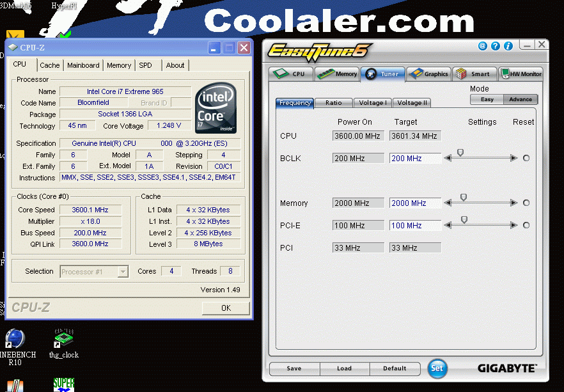Select the Memory reset radio button

pos(526,203)
